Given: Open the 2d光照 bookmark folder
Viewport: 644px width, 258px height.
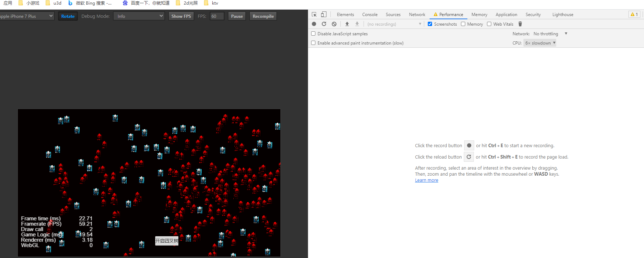Looking at the screenshot, I should coord(187,3).
